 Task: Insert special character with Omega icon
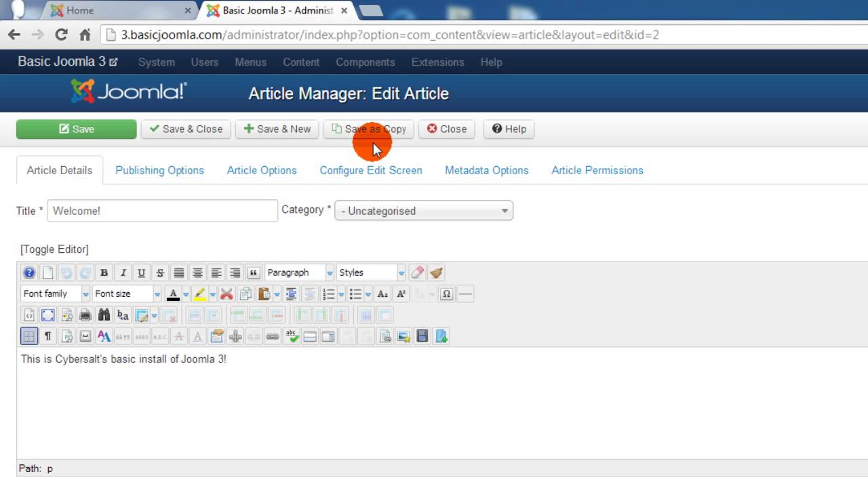coord(446,293)
